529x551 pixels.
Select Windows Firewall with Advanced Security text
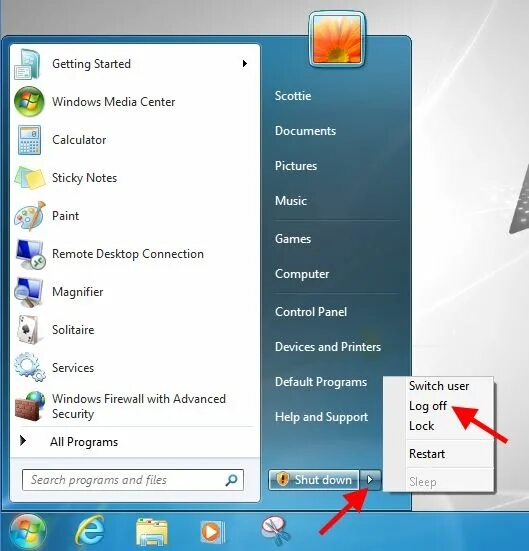point(138,406)
